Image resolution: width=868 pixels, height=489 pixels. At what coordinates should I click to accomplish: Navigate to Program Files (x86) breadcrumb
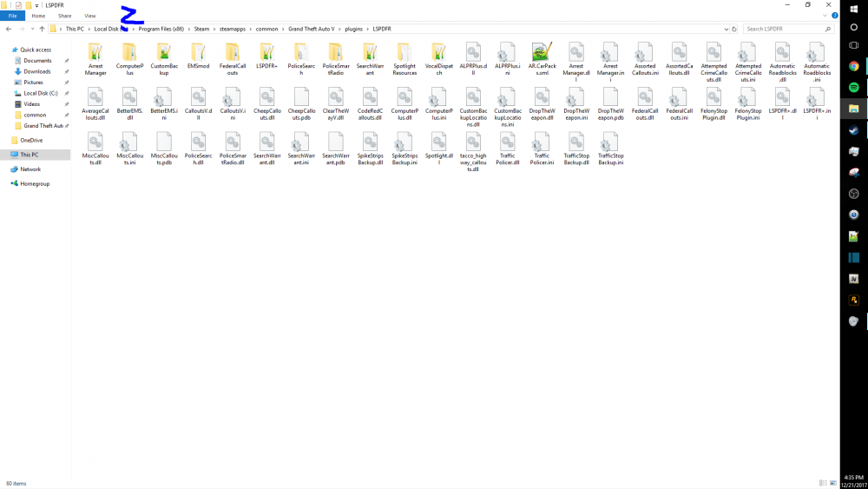[161, 29]
